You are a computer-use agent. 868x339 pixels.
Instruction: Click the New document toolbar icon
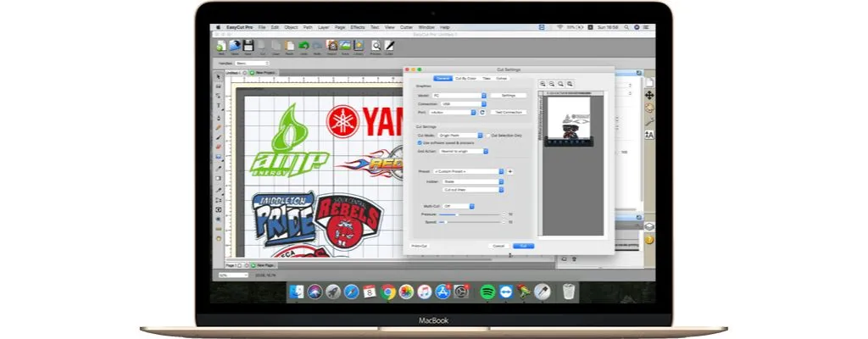click(221, 46)
